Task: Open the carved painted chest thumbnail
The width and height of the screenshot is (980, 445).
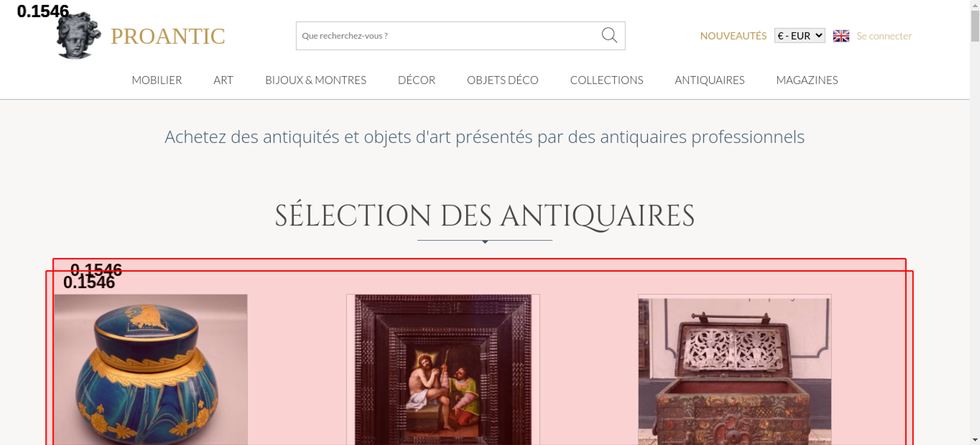Action: pos(735,370)
